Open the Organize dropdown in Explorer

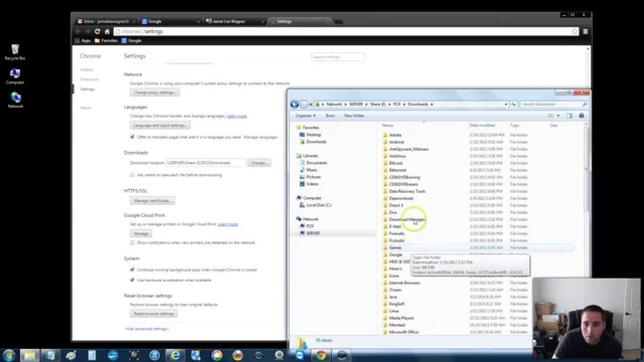(x=304, y=116)
